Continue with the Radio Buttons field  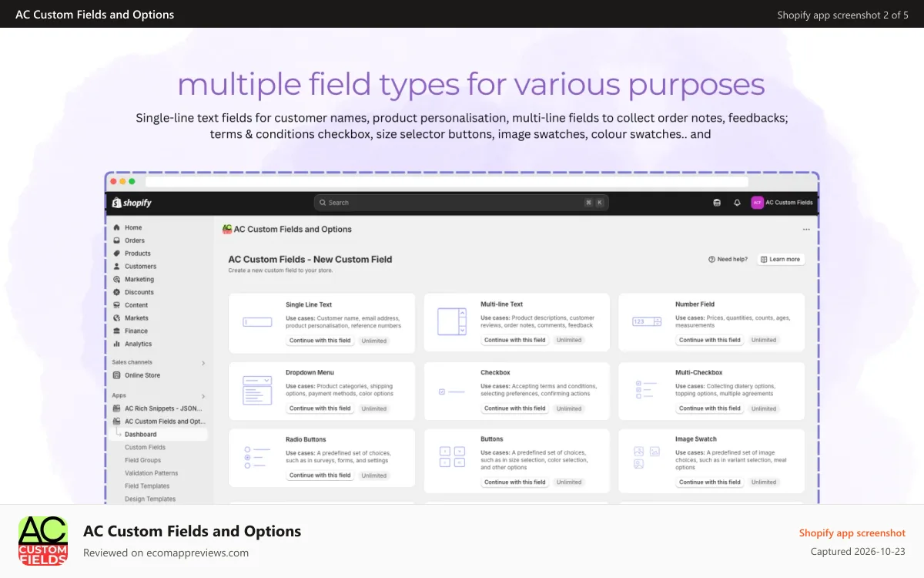(x=320, y=476)
